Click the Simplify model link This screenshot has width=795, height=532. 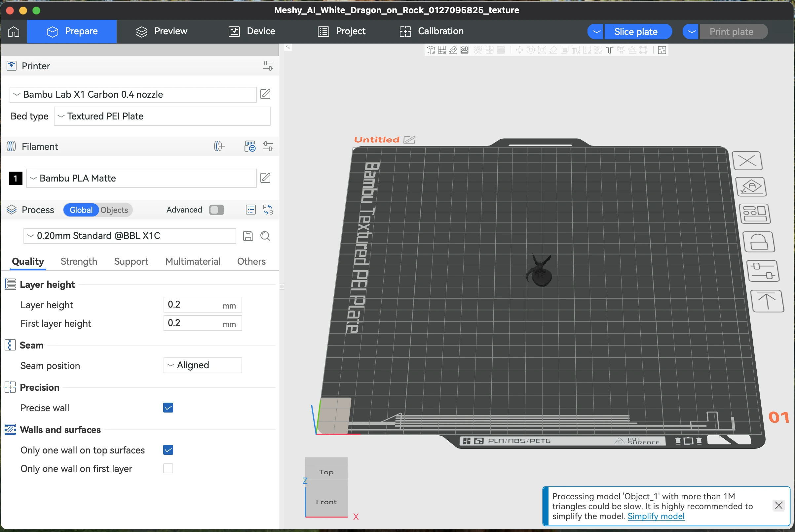pyautogui.click(x=656, y=516)
